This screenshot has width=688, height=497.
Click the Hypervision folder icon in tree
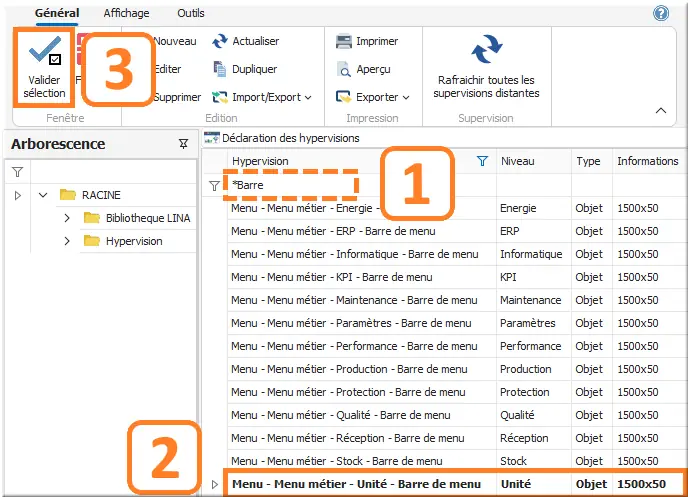(91, 241)
